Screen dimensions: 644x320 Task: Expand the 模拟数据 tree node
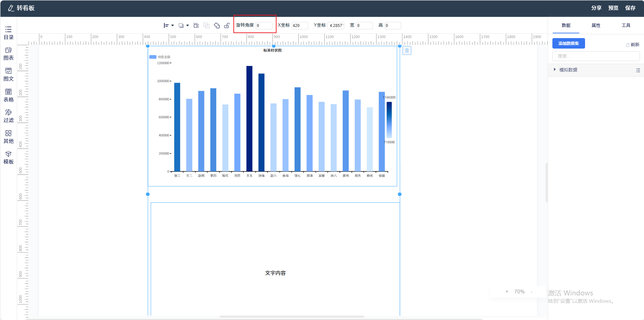[555, 70]
